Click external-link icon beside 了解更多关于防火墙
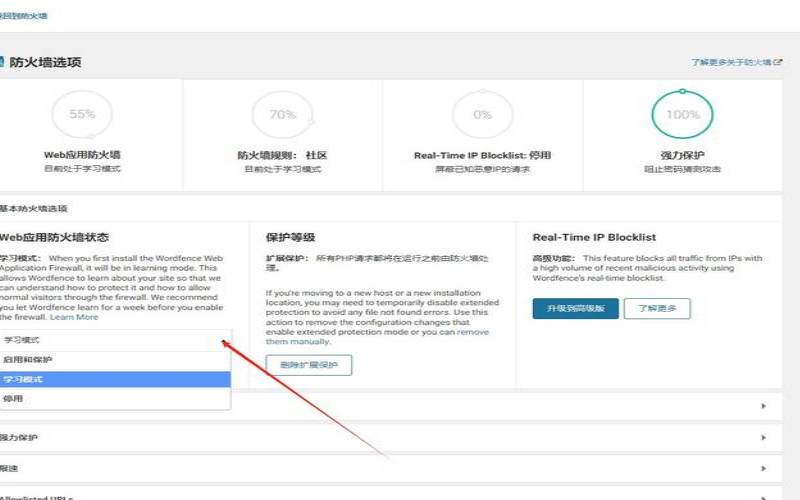800x500 pixels. 778,62
